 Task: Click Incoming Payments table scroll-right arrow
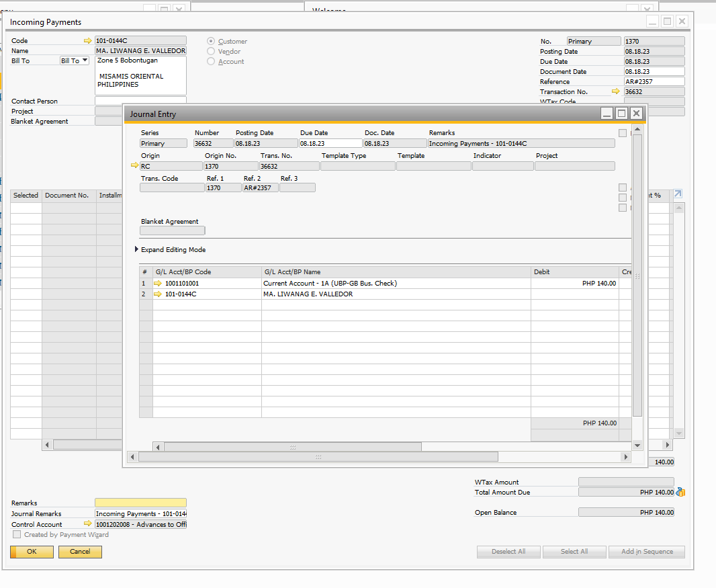(x=668, y=445)
